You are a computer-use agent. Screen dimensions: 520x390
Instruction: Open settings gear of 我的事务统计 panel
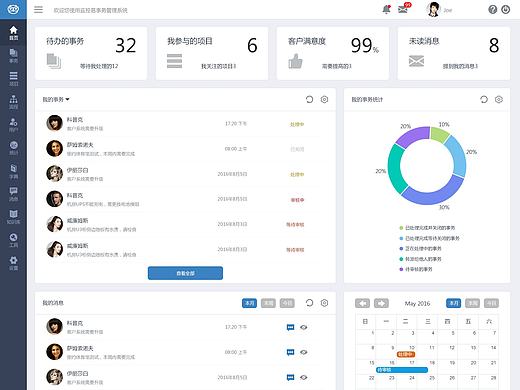[499, 99]
